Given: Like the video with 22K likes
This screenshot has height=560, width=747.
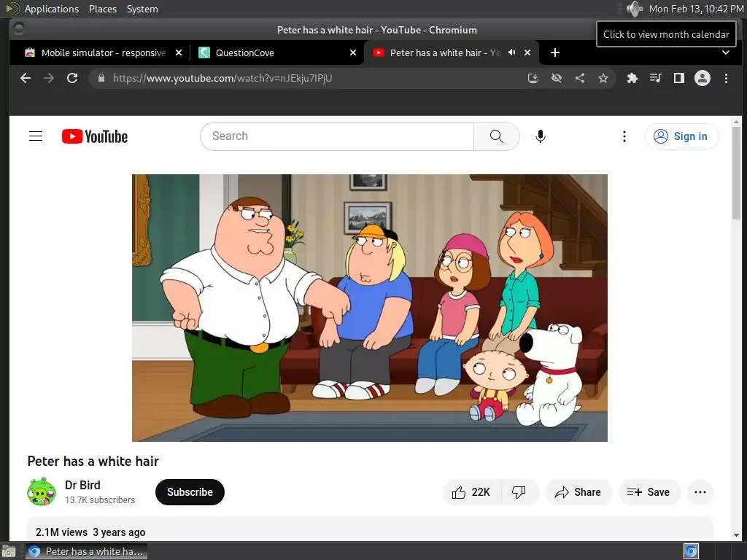Looking at the screenshot, I should [x=472, y=492].
